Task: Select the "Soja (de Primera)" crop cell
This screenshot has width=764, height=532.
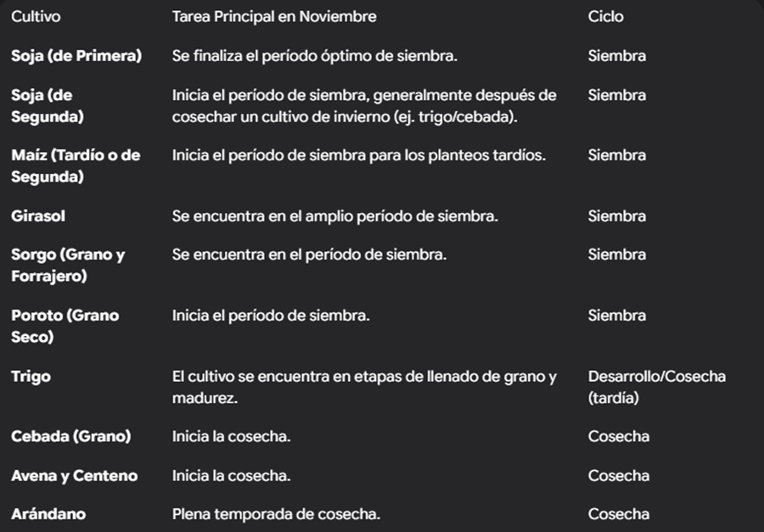Action: [76, 56]
